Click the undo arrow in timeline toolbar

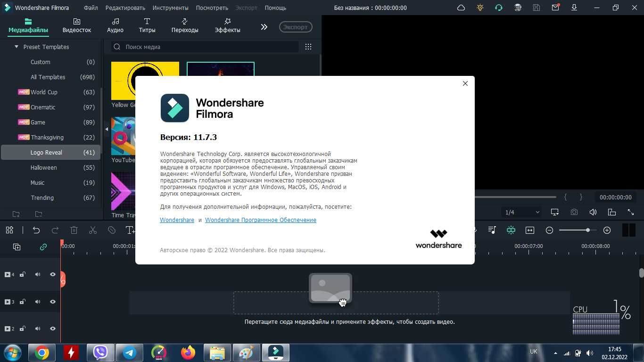(36, 230)
